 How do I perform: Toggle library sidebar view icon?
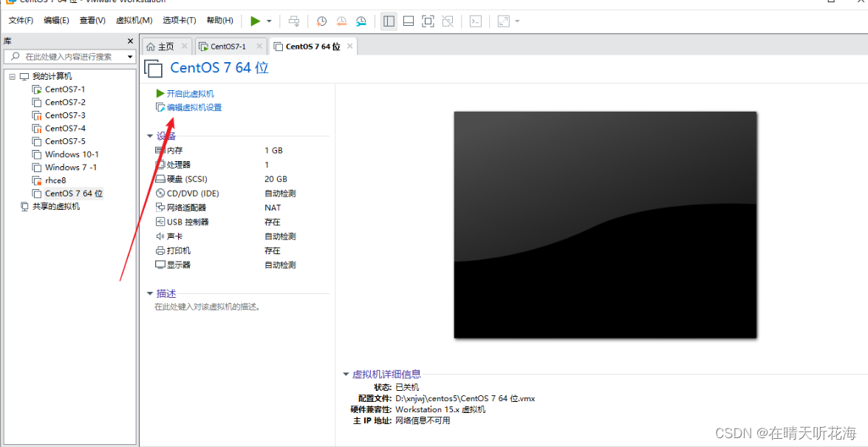tap(389, 21)
